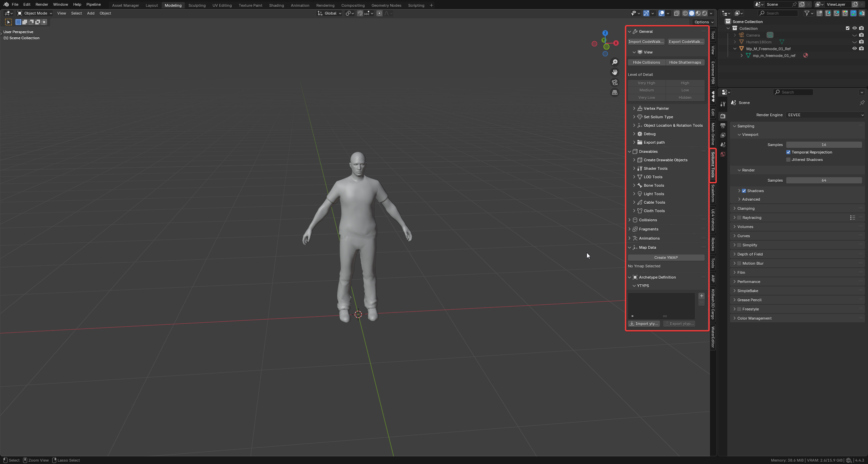Select the Output Properties printer icon

[x=723, y=125]
